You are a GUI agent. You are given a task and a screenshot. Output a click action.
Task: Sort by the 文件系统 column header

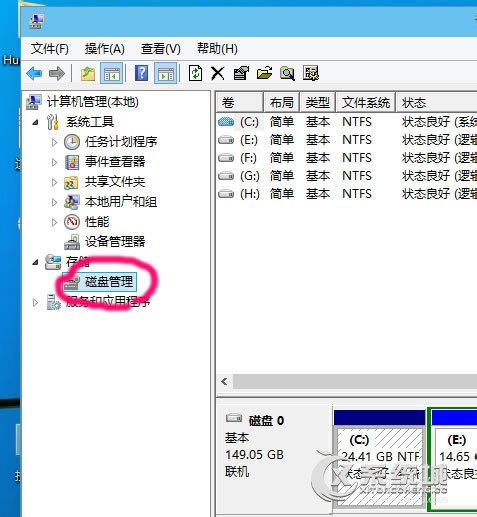(366, 102)
